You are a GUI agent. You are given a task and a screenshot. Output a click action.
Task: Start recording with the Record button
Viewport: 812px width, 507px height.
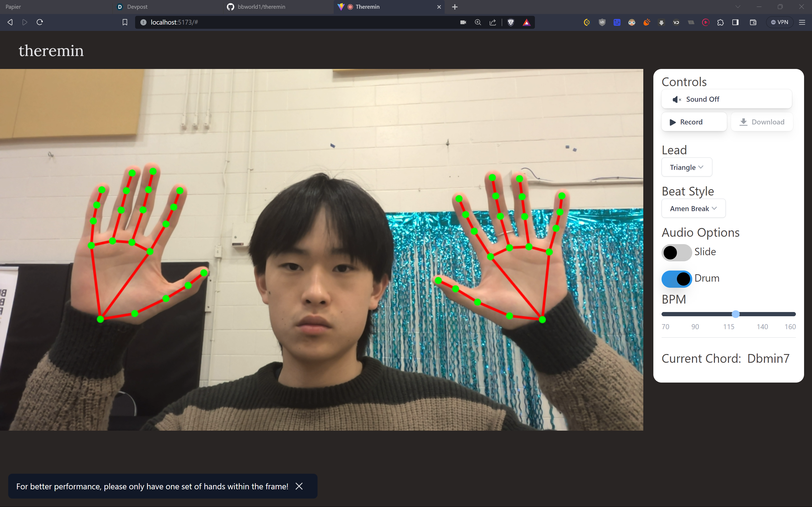tap(694, 122)
